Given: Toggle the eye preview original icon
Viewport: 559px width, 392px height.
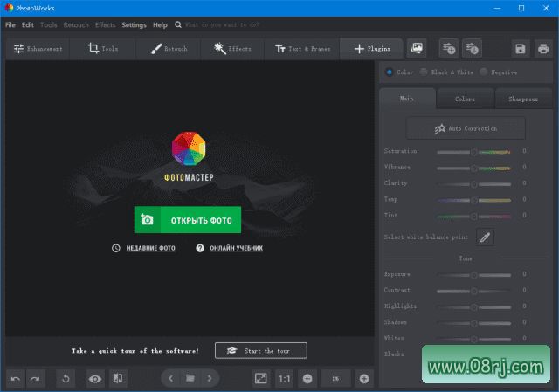Looking at the screenshot, I should click(x=94, y=378).
